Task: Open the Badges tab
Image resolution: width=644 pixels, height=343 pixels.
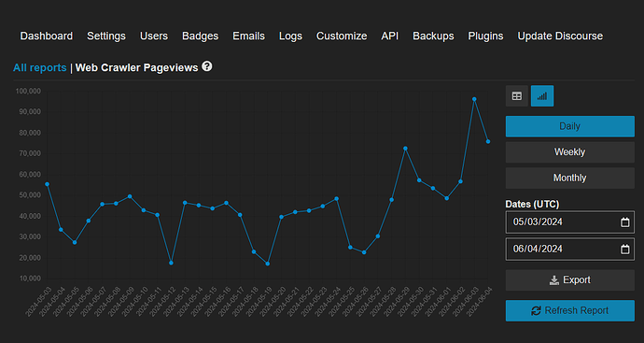Action: point(201,36)
